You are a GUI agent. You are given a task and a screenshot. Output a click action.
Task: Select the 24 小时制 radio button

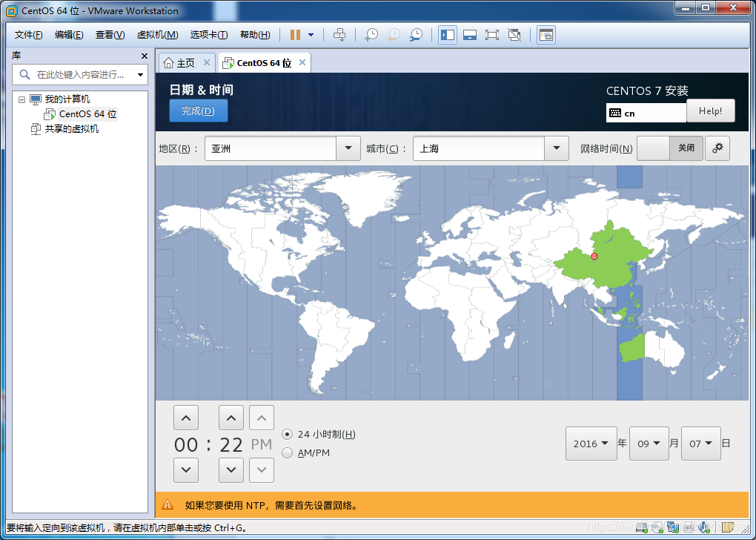288,435
